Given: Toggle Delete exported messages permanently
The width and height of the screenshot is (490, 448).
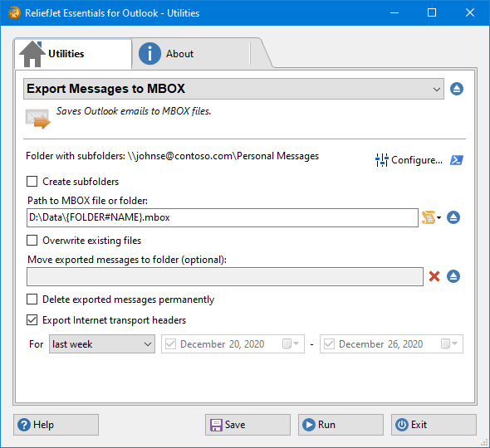Looking at the screenshot, I should click(x=32, y=299).
